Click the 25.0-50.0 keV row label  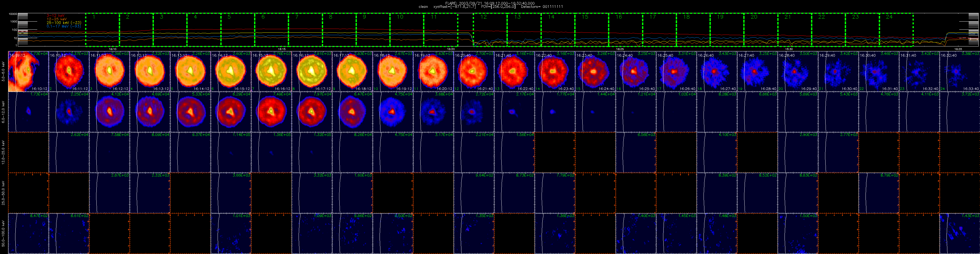4,193
